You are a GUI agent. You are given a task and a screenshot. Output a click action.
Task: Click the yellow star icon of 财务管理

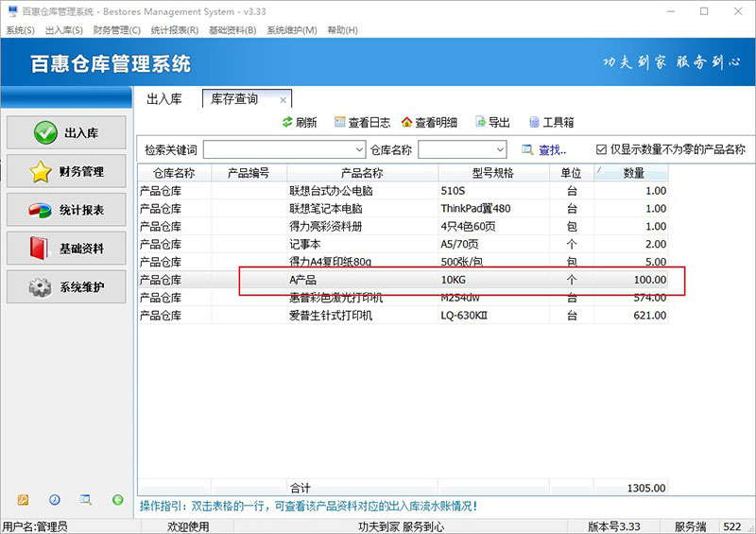point(40,171)
